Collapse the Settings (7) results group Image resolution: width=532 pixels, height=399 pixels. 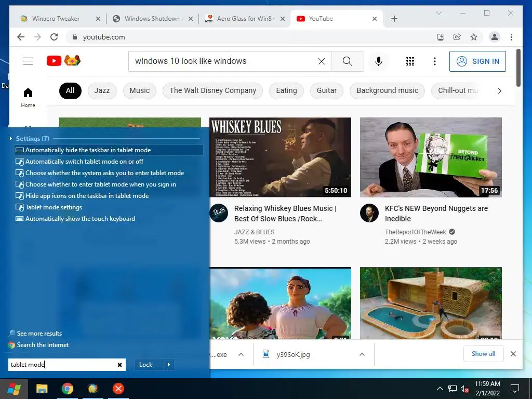(11, 138)
